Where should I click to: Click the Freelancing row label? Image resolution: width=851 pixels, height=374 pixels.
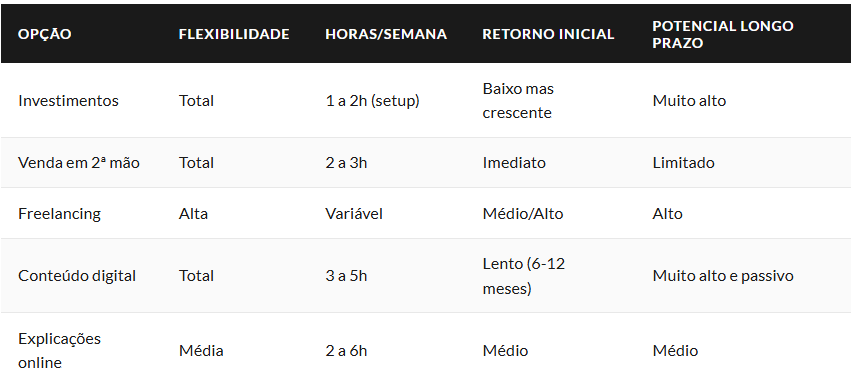(59, 214)
